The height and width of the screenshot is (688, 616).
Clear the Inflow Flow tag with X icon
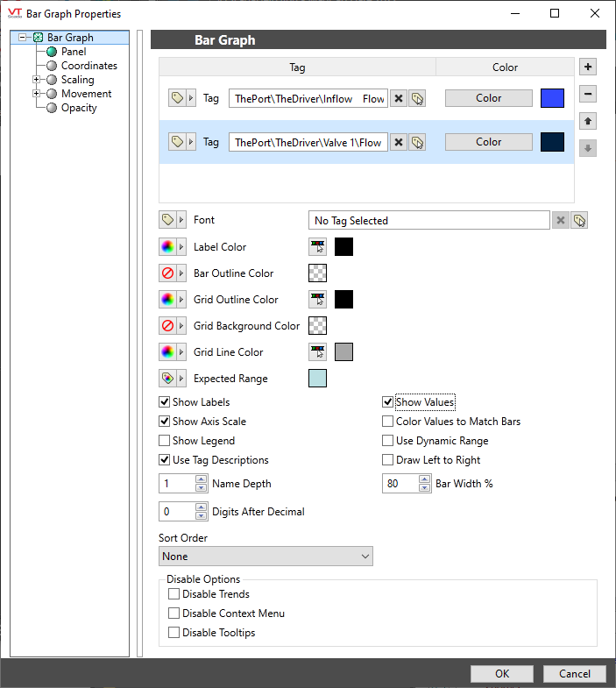click(399, 99)
